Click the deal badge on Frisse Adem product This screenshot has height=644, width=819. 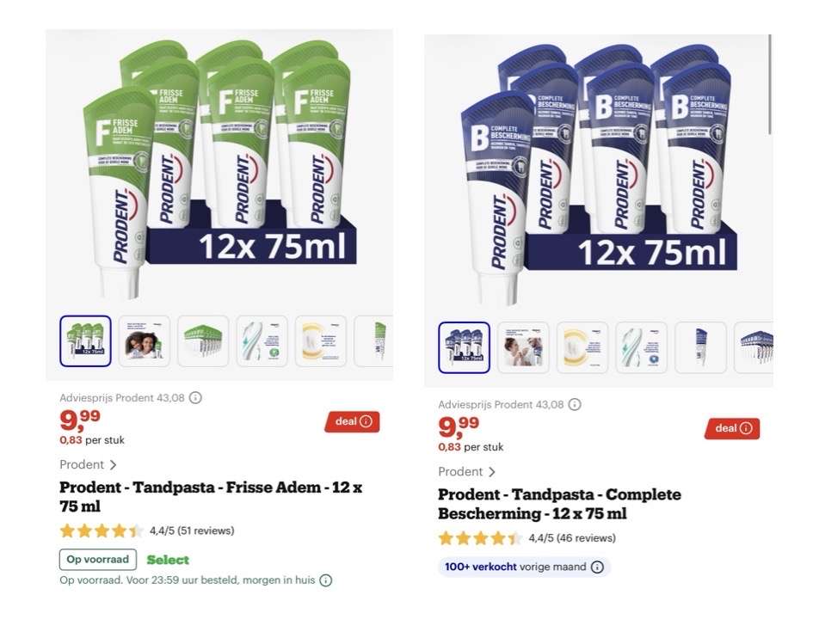(x=353, y=421)
